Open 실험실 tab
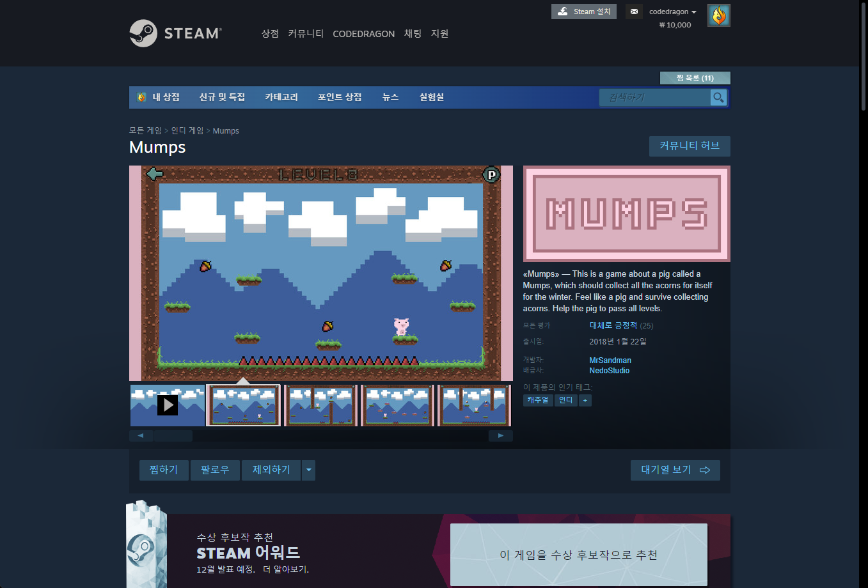Viewport: 868px width, 588px height. click(x=432, y=97)
